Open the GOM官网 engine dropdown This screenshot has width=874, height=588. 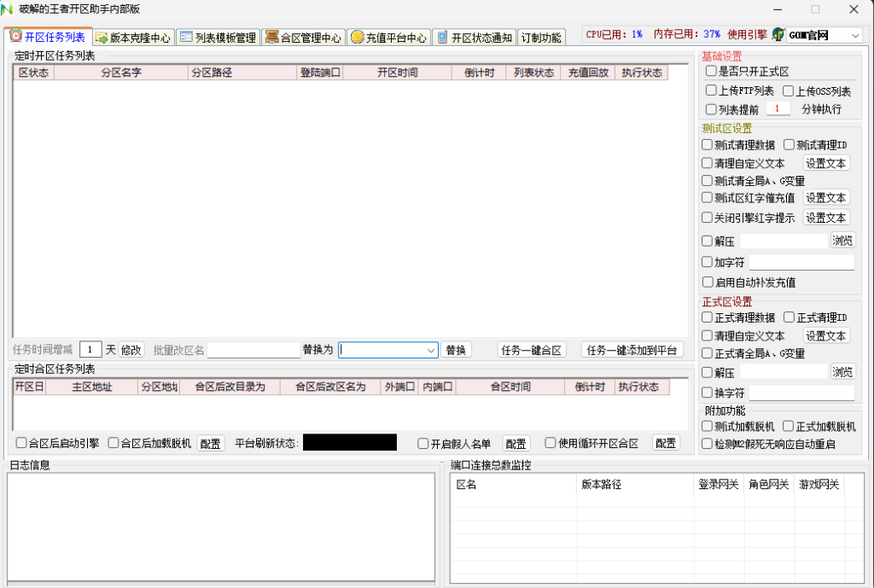855,35
